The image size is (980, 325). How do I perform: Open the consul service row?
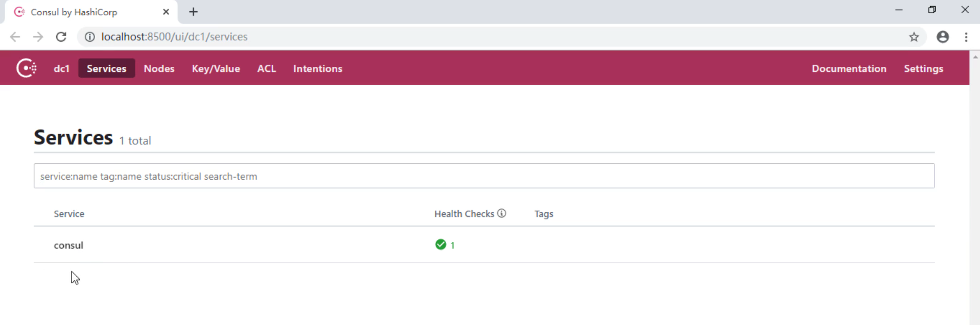484,245
